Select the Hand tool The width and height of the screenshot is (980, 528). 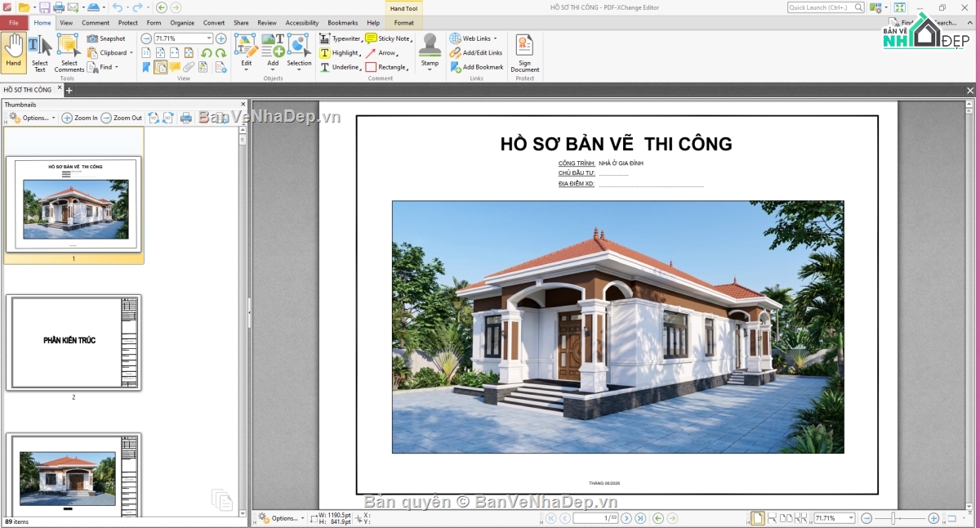click(x=13, y=52)
